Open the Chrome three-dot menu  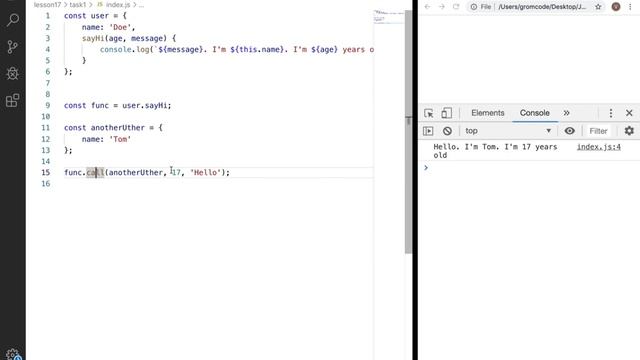pyautogui.click(x=630, y=7)
